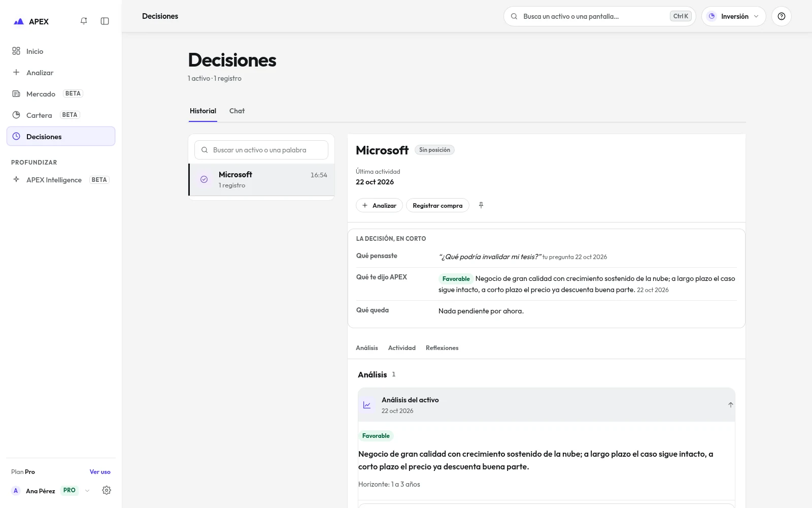Click the APEX logo icon
This screenshot has width=812, height=508.
coord(19,21)
